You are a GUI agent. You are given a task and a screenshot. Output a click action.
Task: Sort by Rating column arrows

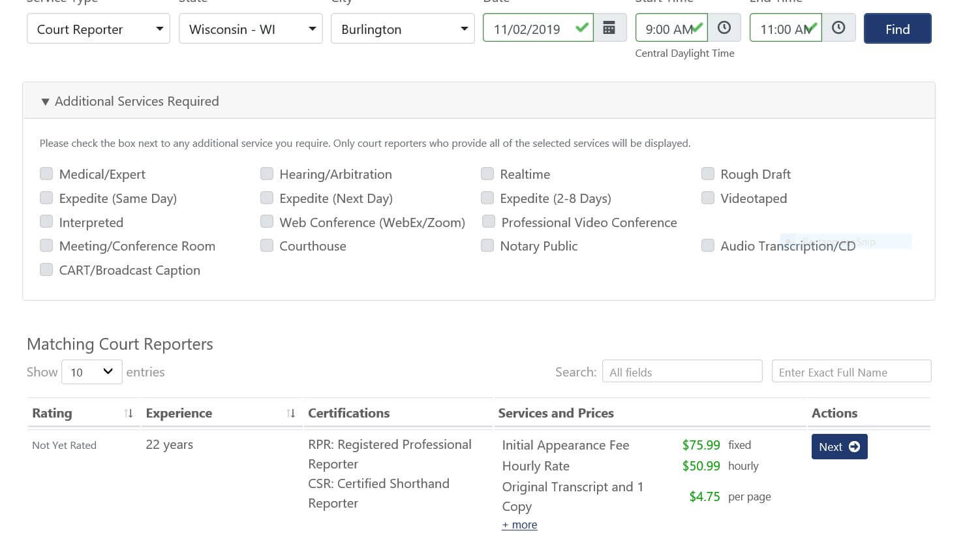coord(129,413)
